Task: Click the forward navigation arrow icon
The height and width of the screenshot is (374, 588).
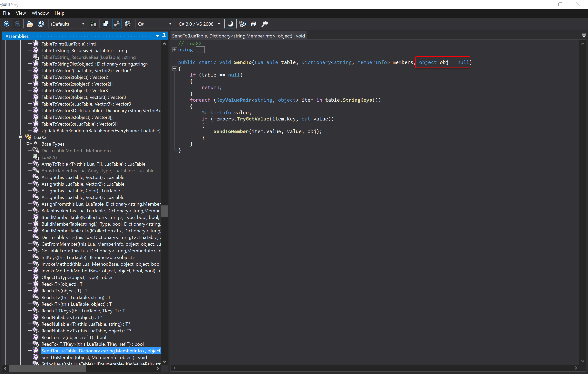Action: [x=17, y=24]
